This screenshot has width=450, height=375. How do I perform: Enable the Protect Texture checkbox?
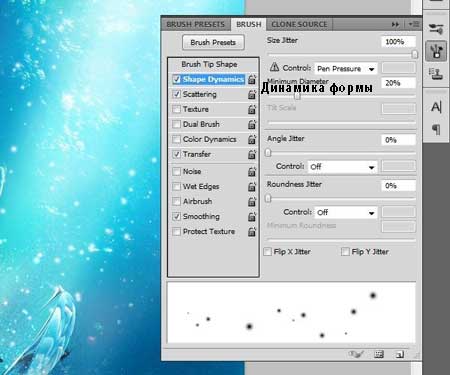coord(177,232)
